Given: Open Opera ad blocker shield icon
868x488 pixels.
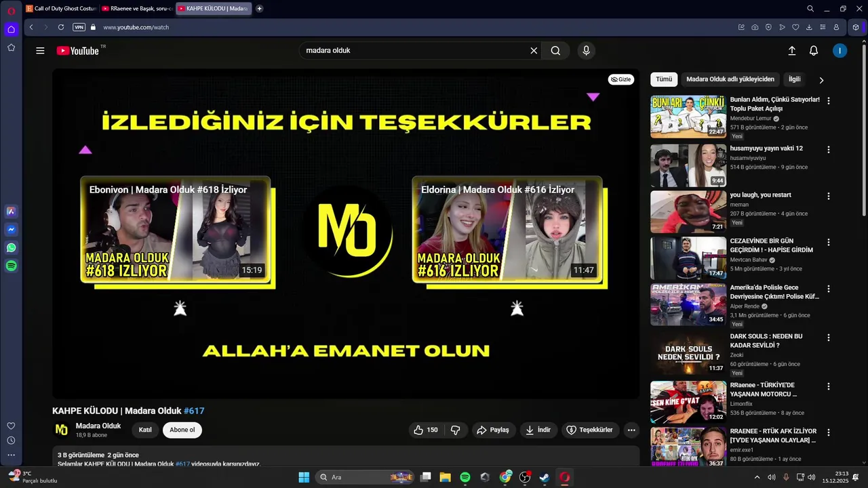Looking at the screenshot, I should click(x=768, y=27).
